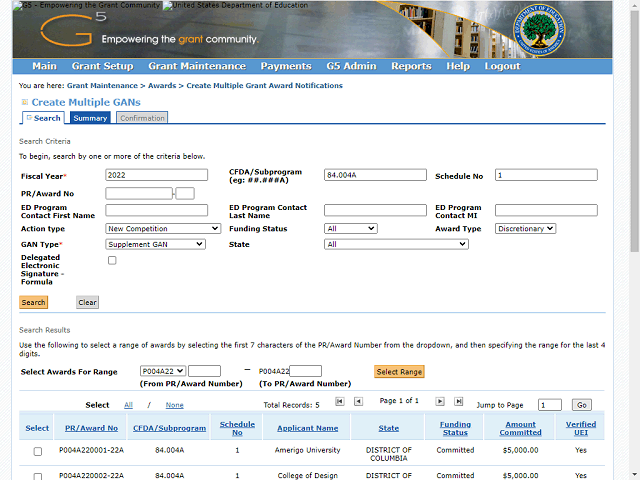640x480 pixels.
Task: Open the G5 Admin menu
Action: [351, 66]
